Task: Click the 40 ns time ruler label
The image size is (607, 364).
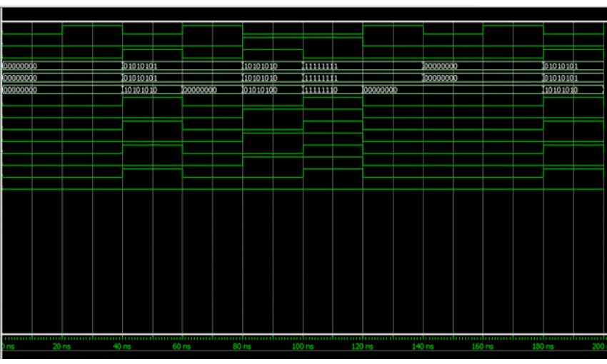Action: [x=122, y=346]
